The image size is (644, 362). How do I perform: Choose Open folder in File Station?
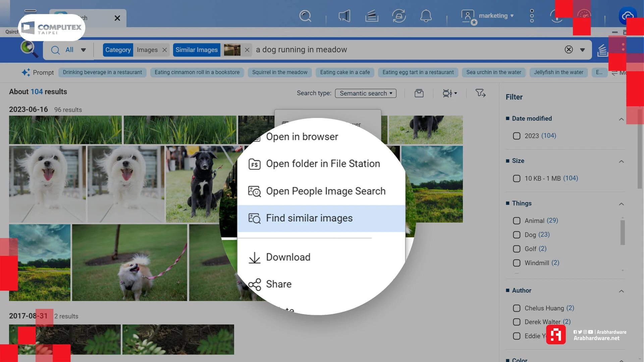(323, 164)
